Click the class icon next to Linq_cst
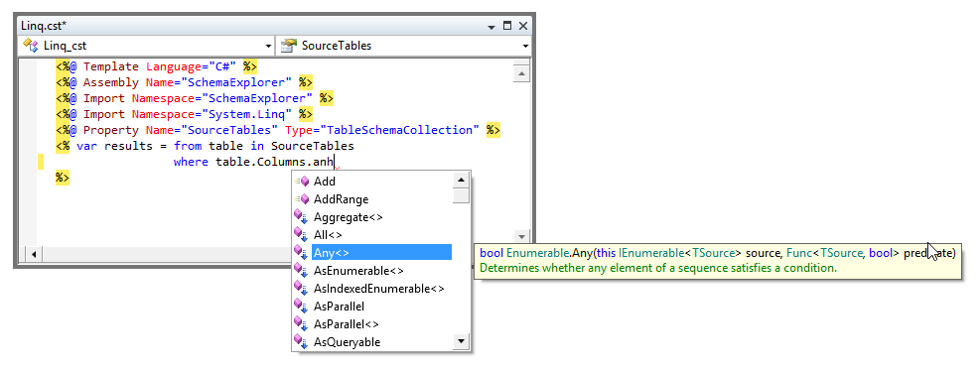This screenshot has height=372, width=980. (30, 45)
